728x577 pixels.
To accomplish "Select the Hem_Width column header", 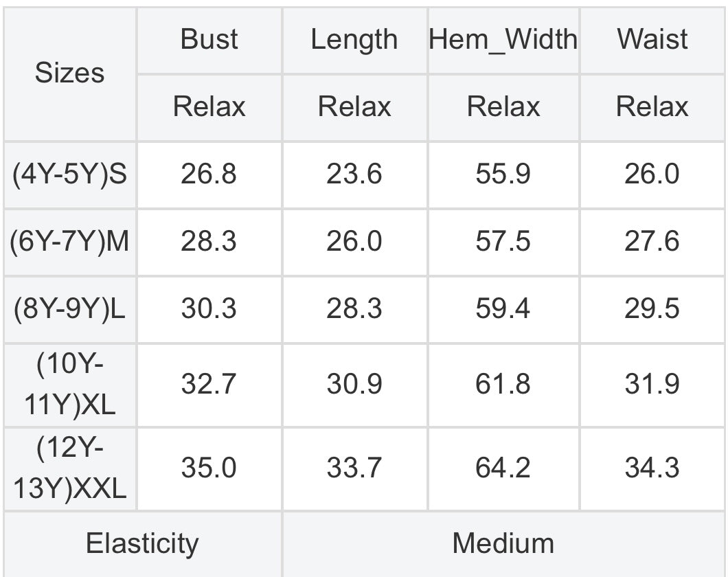I will point(503,40).
